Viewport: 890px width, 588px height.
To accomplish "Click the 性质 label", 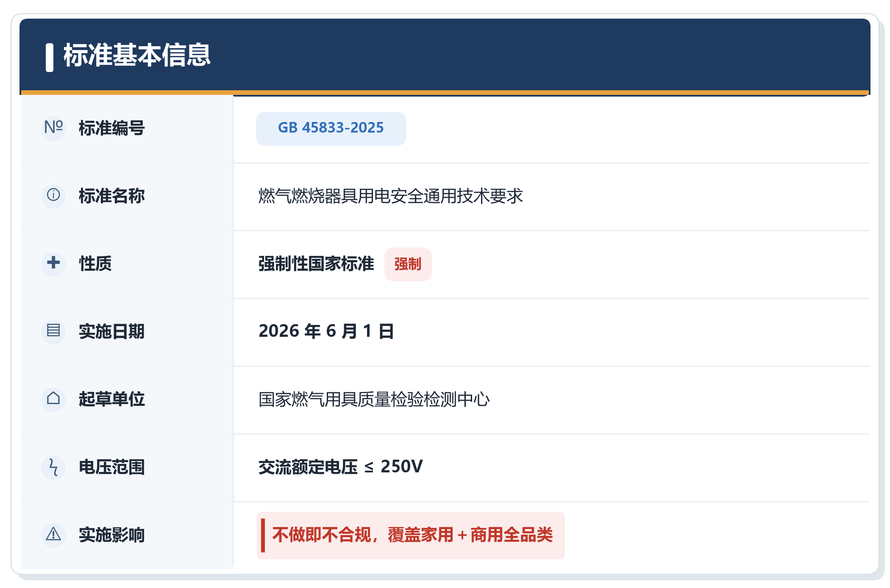I will pos(95,264).
